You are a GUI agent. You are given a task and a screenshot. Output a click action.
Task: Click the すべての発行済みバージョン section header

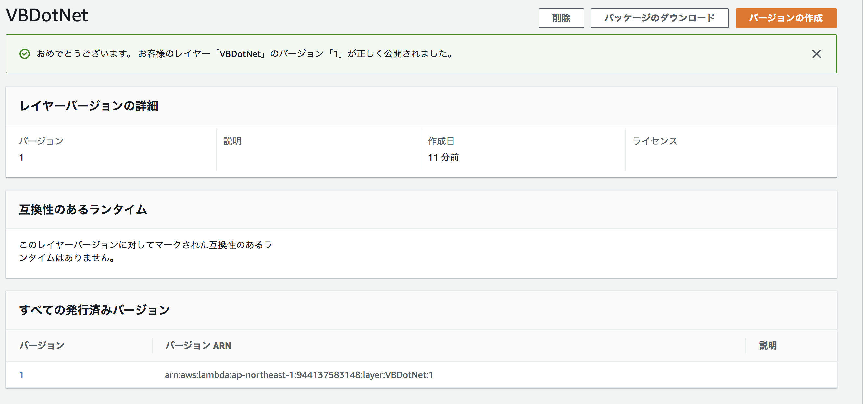click(95, 309)
